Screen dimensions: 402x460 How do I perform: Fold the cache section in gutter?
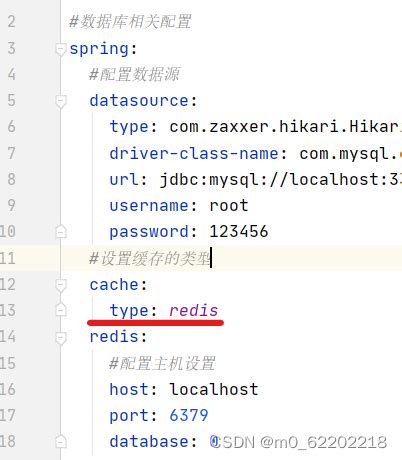tap(61, 285)
